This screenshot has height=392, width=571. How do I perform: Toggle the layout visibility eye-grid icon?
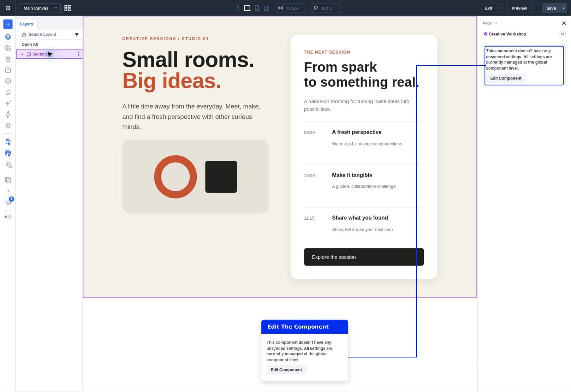click(9, 164)
